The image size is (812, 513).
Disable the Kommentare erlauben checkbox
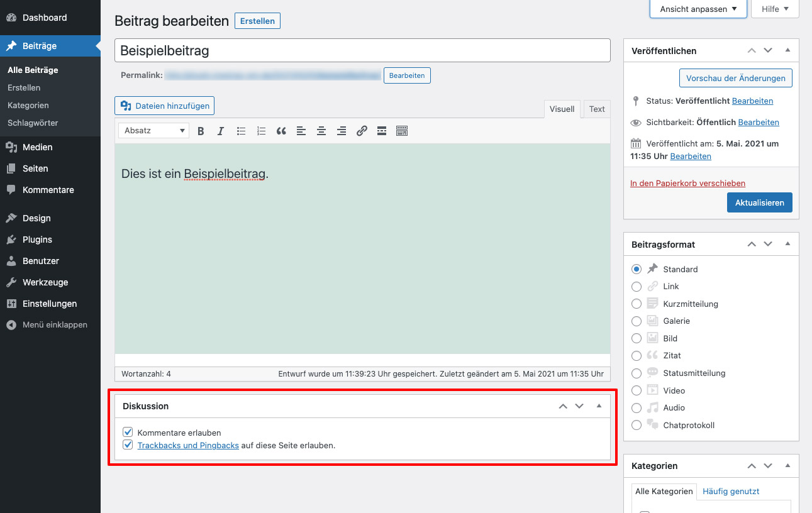pyautogui.click(x=128, y=432)
